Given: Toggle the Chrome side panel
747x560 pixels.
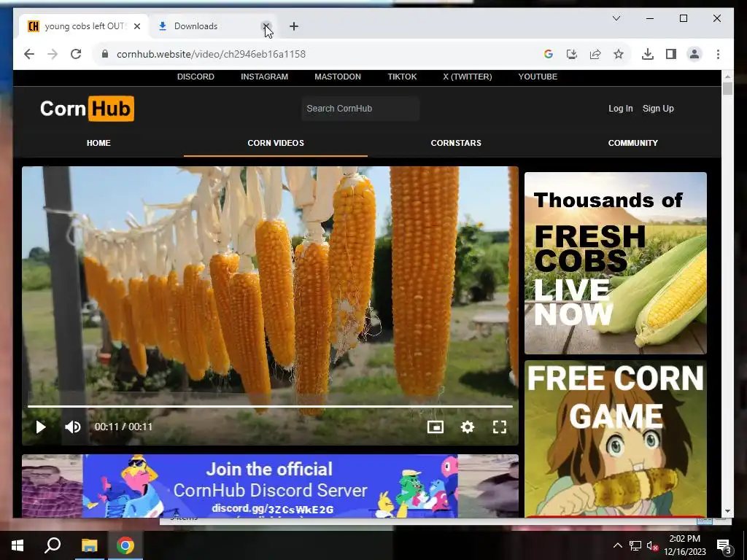Looking at the screenshot, I should click(x=671, y=54).
